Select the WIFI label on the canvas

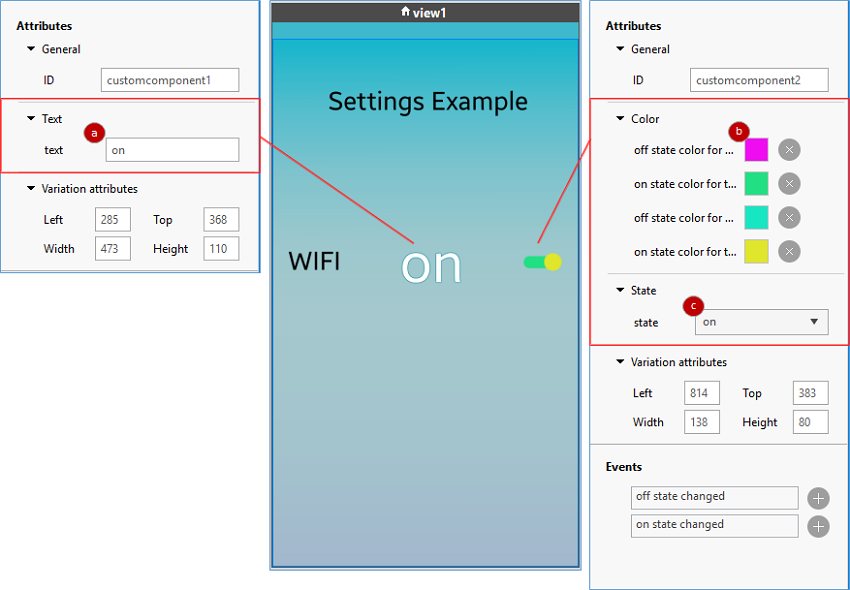point(313,261)
